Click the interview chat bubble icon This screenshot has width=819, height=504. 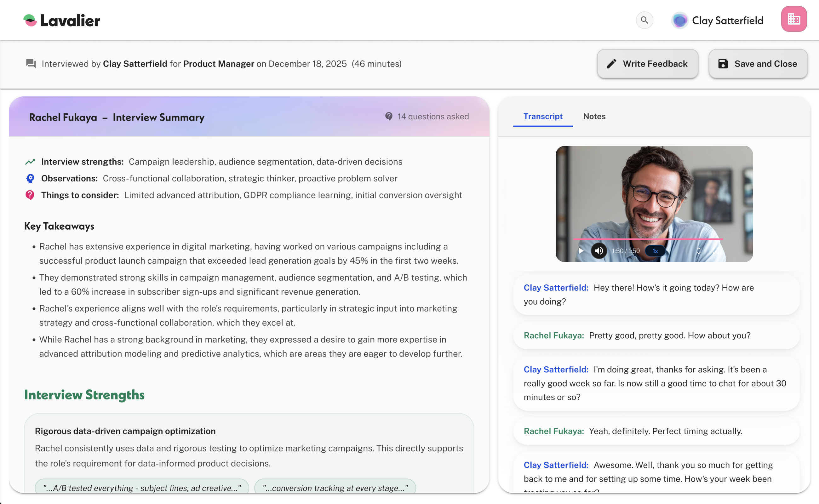pos(31,63)
